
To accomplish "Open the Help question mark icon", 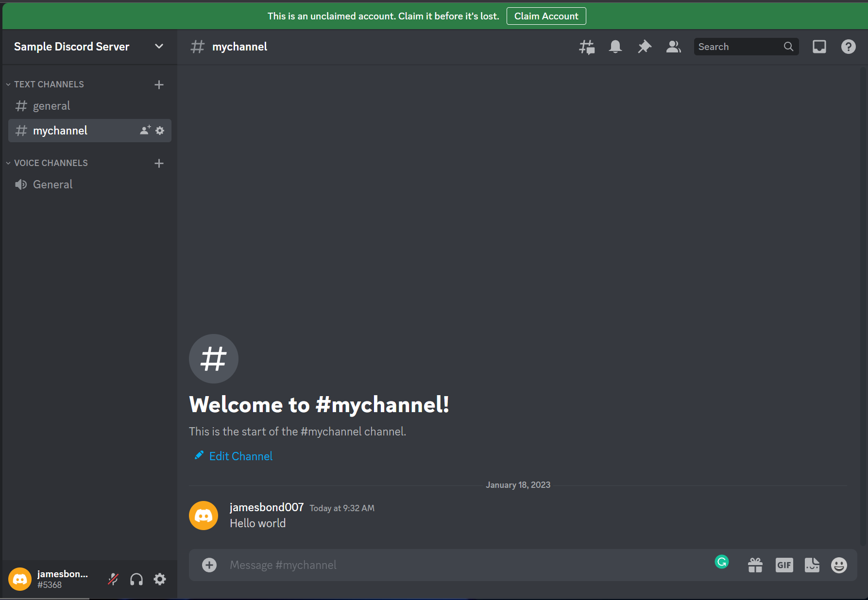I will 849,47.
